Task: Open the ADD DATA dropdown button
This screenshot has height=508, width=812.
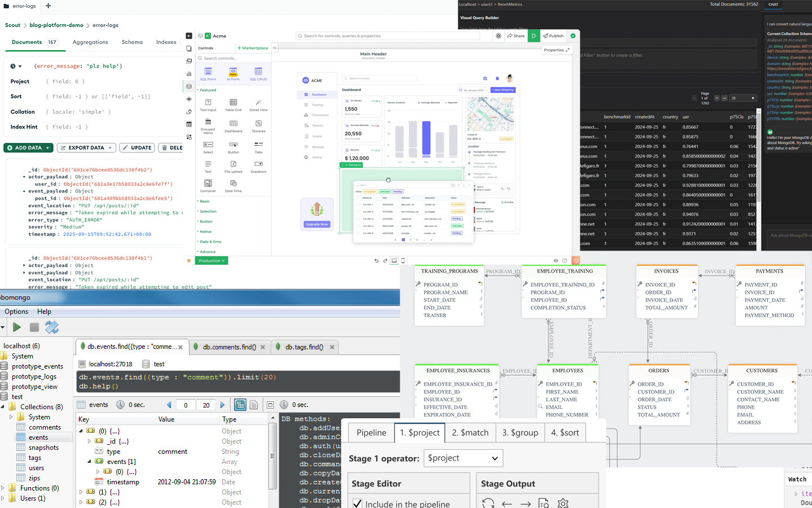Action: coord(28,148)
